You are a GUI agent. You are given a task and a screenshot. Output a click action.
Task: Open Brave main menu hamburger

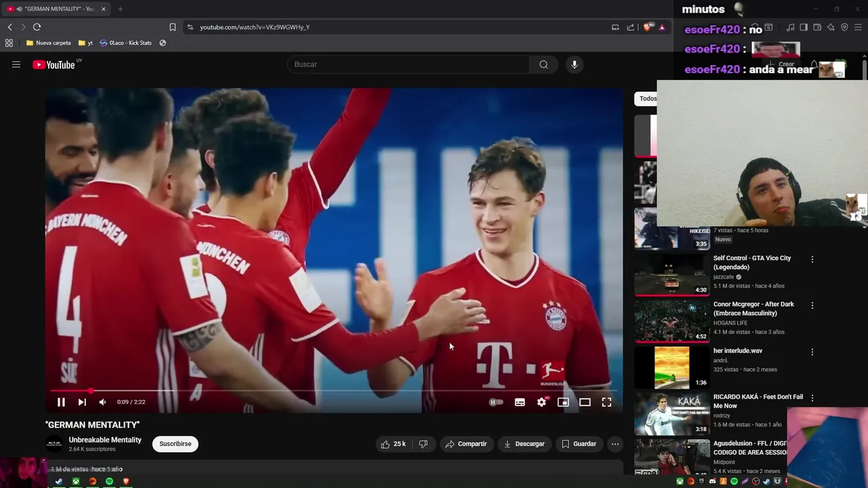point(858,27)
